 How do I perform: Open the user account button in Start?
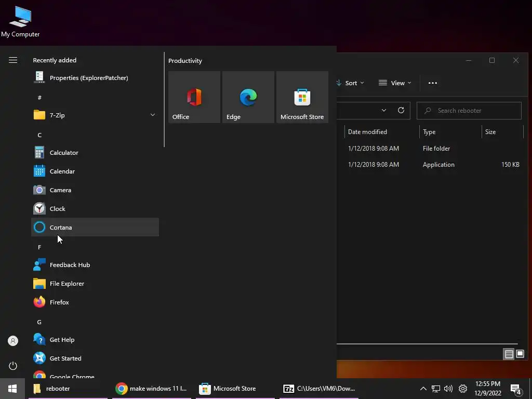point(13,341)
